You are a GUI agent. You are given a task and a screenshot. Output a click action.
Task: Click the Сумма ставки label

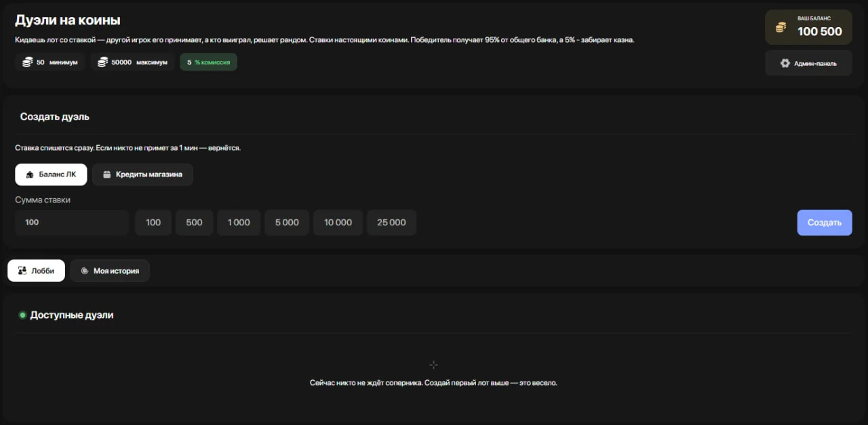43,200
